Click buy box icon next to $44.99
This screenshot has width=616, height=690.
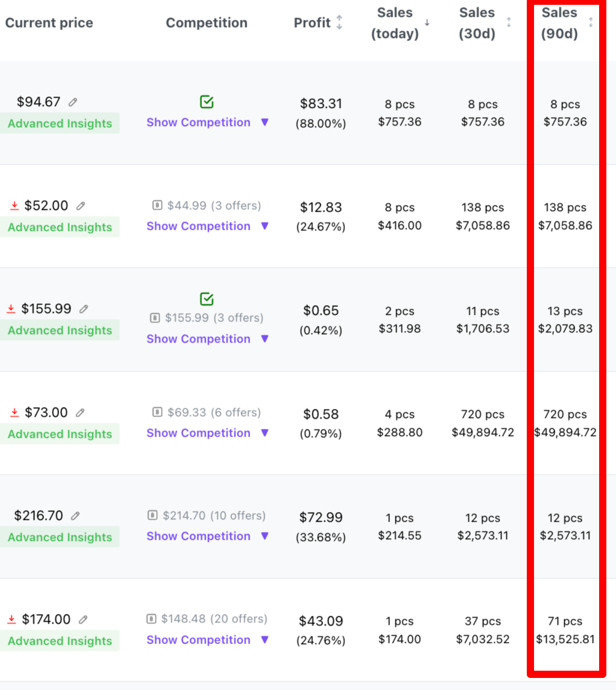[157, 205]
